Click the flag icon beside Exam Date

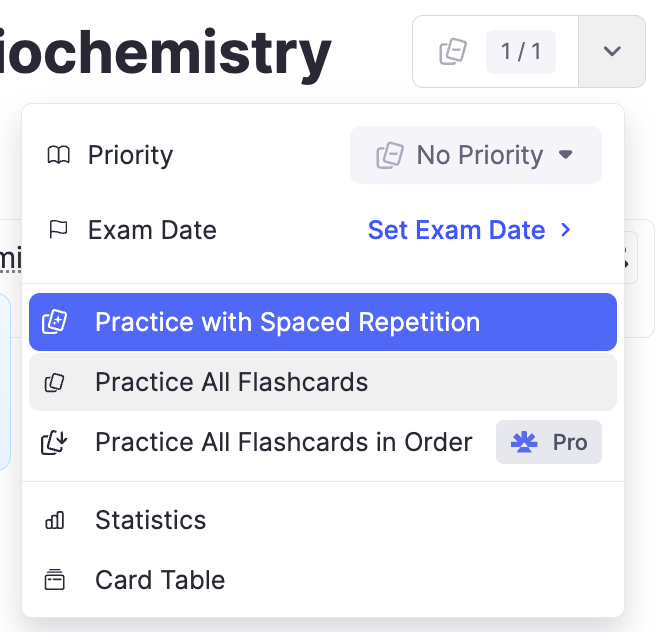(x=59, y=230)
